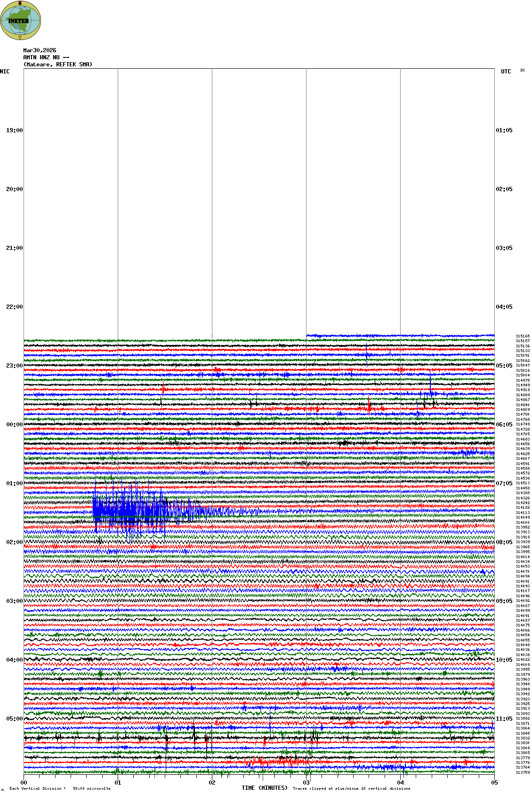This screenshot has height=795, width=532.
Task: Click the Mar30,2026 date text
Action: 40,50
